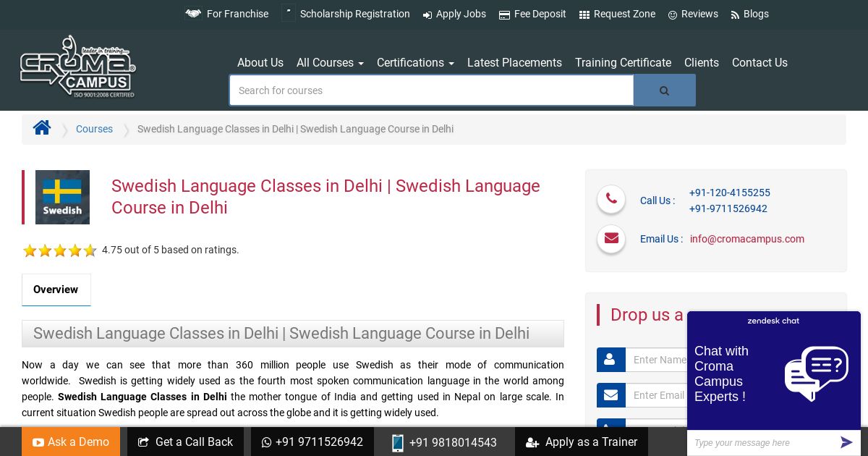Expand the Certifications dropdown
The width and height of the screenshot is (868, 456).
click(415, 62)
